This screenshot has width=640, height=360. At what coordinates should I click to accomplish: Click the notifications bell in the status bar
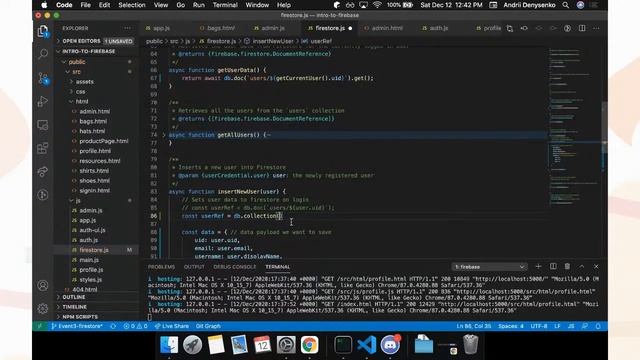[x=598, y=326]
